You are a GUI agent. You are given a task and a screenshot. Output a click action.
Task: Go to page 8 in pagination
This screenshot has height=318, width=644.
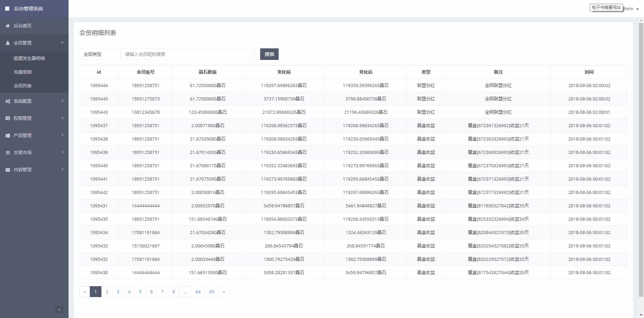pyautogui.click(x=174, y=292)
